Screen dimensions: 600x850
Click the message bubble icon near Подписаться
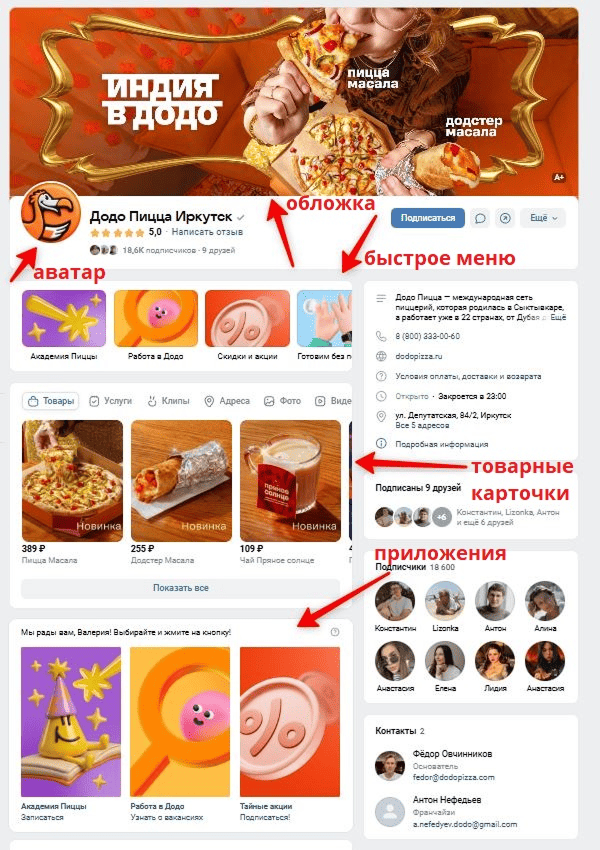[480, 218]
